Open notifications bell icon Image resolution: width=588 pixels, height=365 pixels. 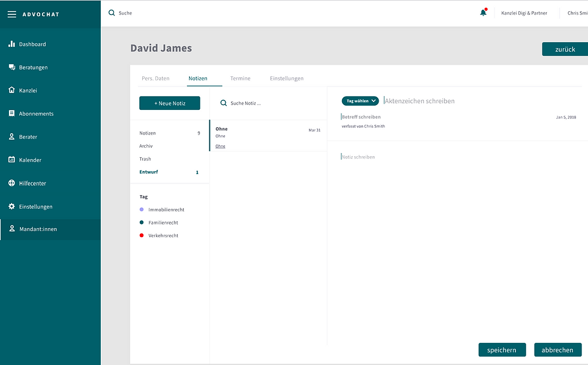point(484,13)
